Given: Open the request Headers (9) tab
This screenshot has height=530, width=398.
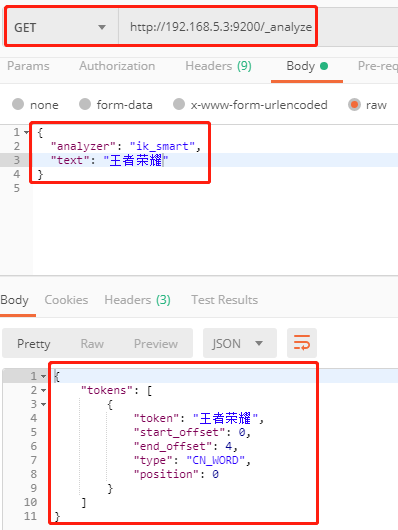Looking at the screenshot, I should point(218,66).
